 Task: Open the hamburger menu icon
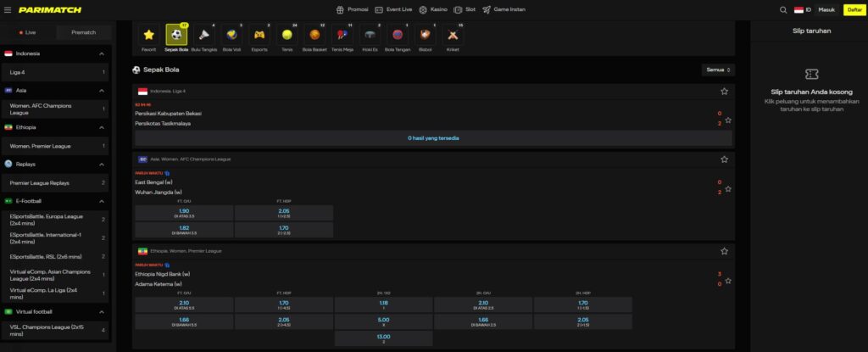(8, 10)
